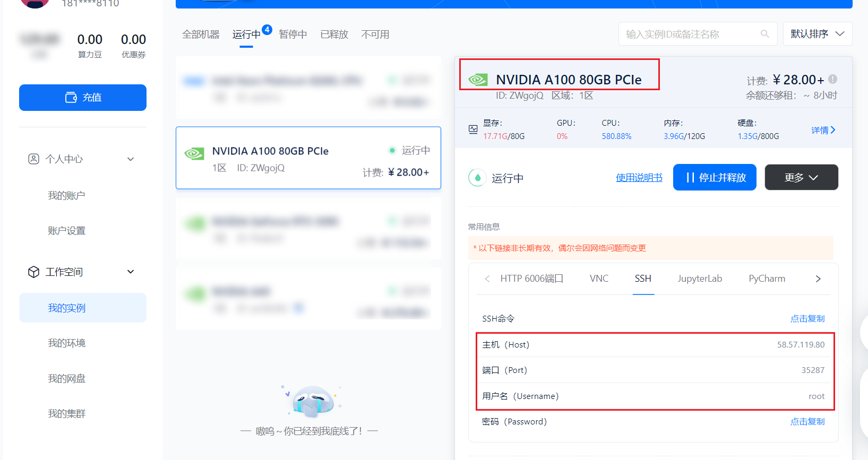Click the right arrow of connection tabs
Viewport: 868px width, 460px height.
tap(818, 279)
